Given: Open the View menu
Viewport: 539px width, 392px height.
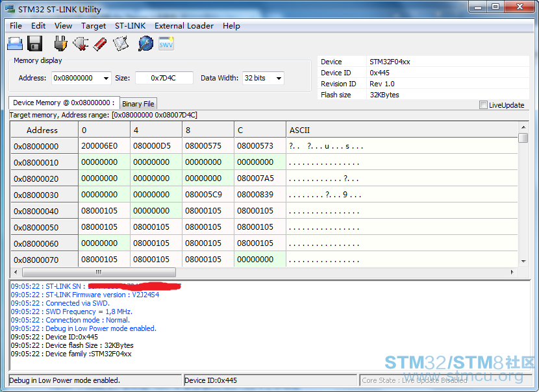Looking at the screenshot, I should 63,26.
